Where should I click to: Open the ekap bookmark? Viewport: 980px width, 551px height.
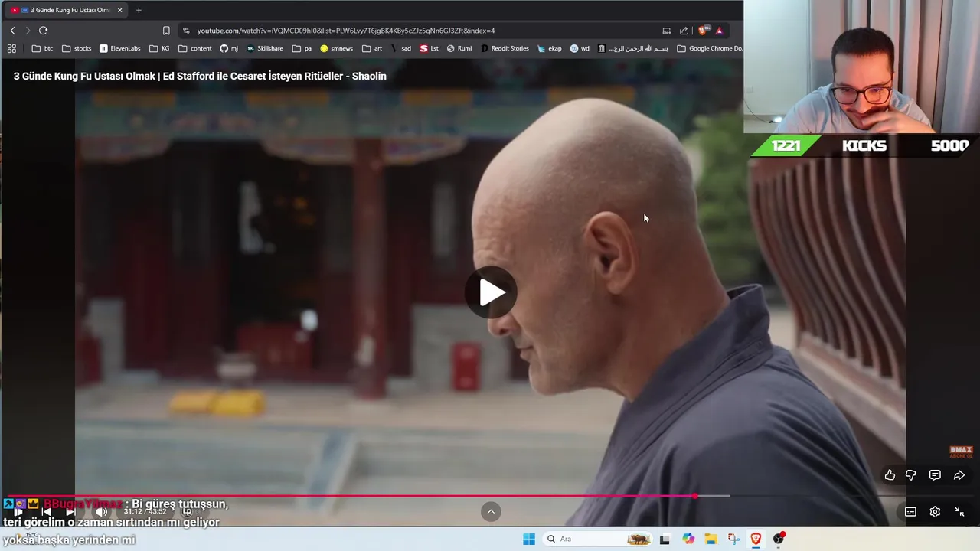pyautogui.click(x=549, y=48)
